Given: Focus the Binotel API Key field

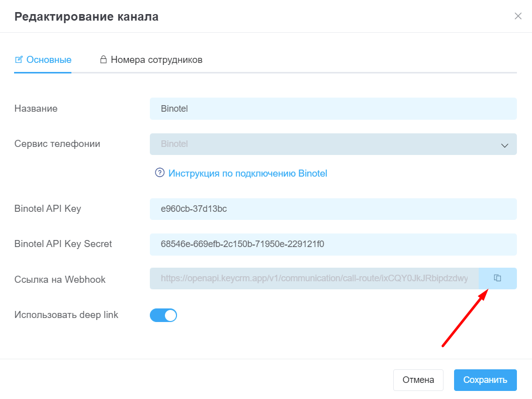Looking at the screenshot, I should pos(333,209).
